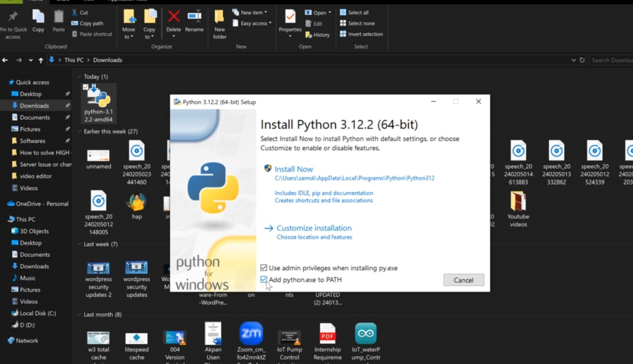Deselect python-3.12.2-amd64 file checkbox

click(86, 87)
